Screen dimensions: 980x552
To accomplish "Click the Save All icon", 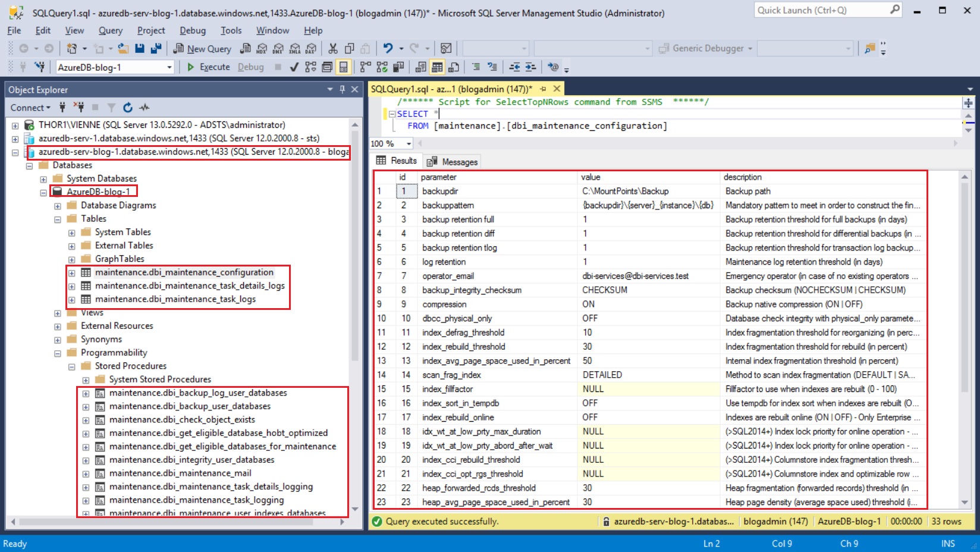I will tap(156, 48).
